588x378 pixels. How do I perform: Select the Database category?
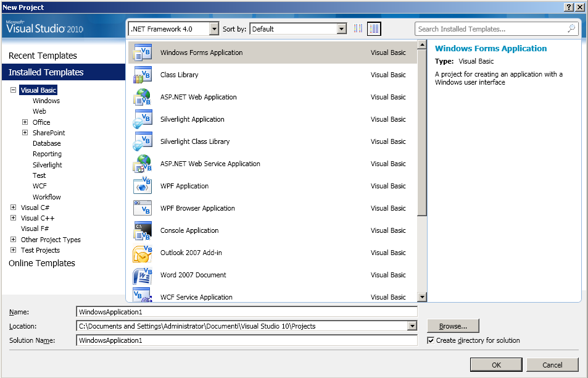[x=46, y=143]
